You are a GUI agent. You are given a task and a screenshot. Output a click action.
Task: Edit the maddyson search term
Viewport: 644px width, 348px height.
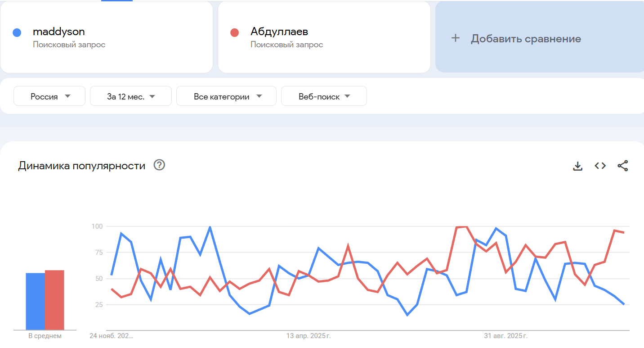coord(59,32)
